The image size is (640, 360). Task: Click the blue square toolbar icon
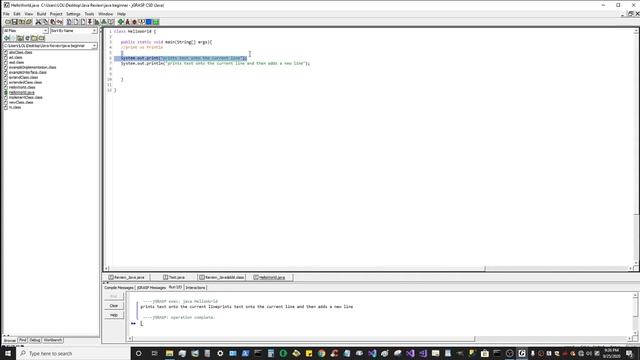click(149, 22)
